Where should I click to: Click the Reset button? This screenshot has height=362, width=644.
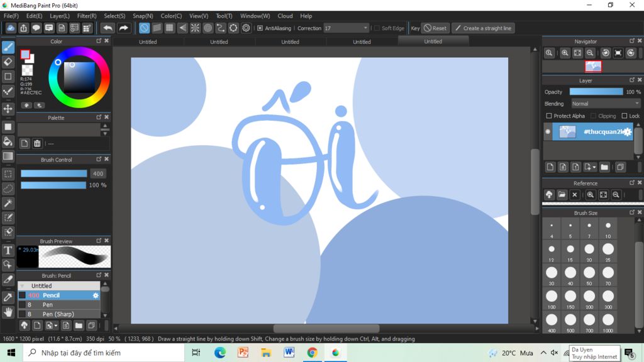435,28
